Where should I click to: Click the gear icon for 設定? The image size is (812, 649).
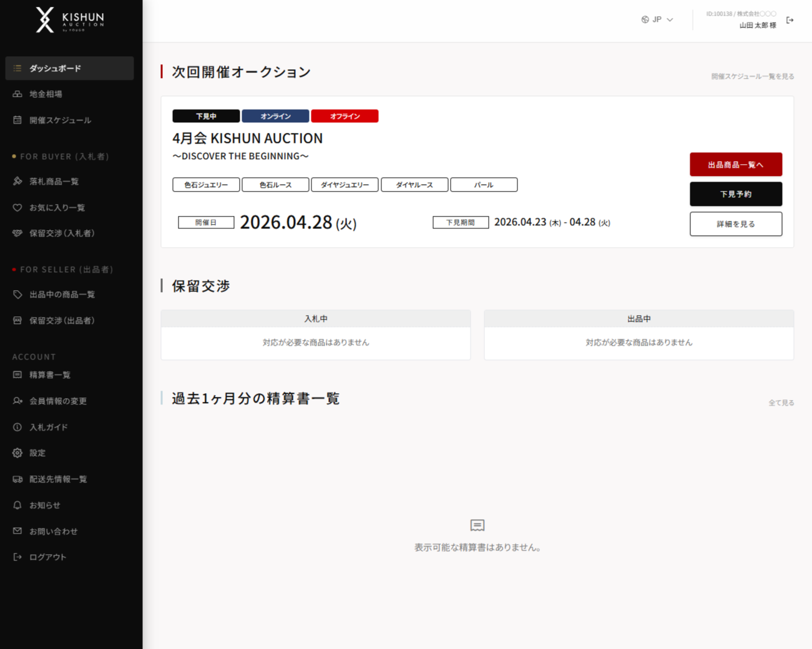coord(17,453)
